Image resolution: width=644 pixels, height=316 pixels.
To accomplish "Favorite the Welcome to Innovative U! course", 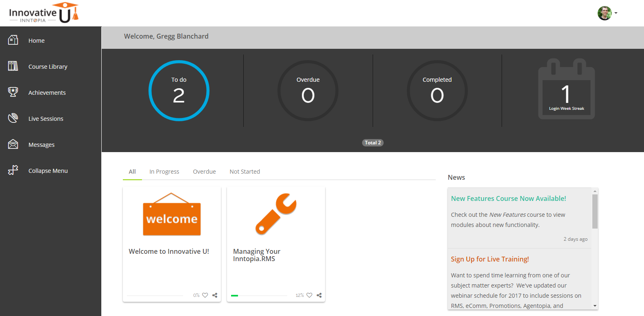I will pyautogui.click(x=205, y=295).
